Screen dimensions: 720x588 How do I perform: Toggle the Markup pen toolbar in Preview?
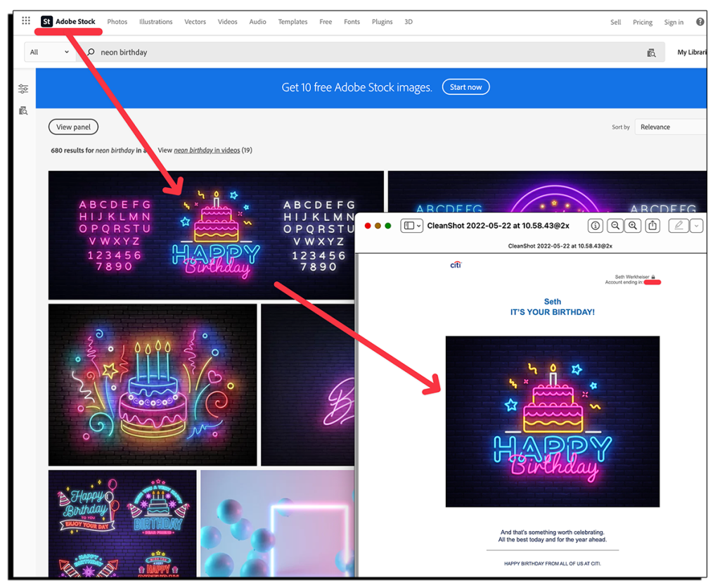[679, 226]
